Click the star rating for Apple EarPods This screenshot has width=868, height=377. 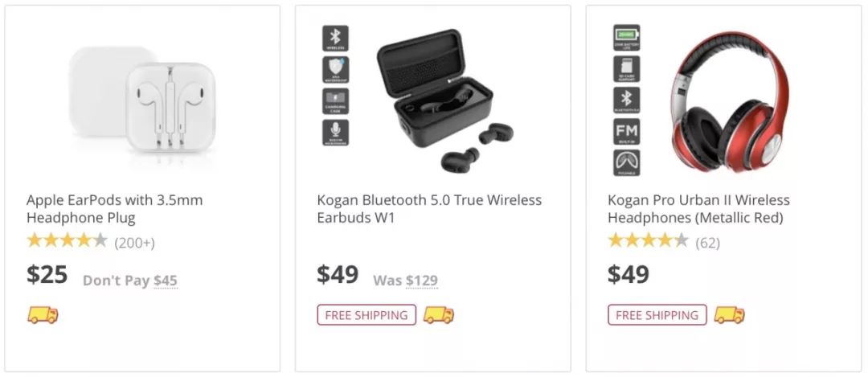click(x=67, y=240)
